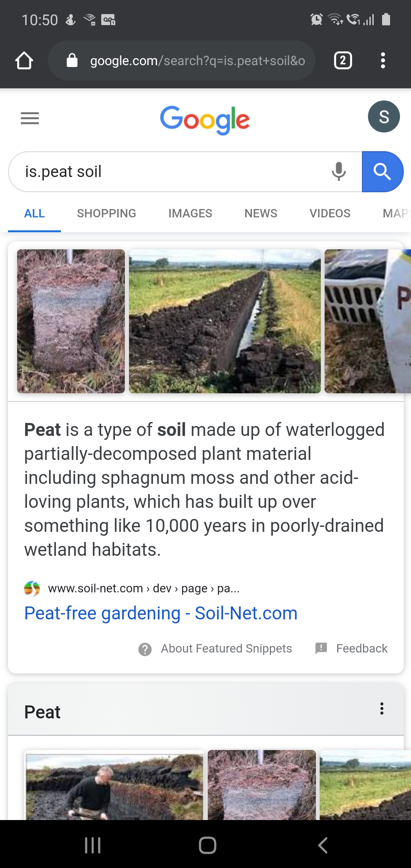Open the peat trench field thumbnail
The height and width of the screenshot is (868, 411).
(x=225, y=321)
